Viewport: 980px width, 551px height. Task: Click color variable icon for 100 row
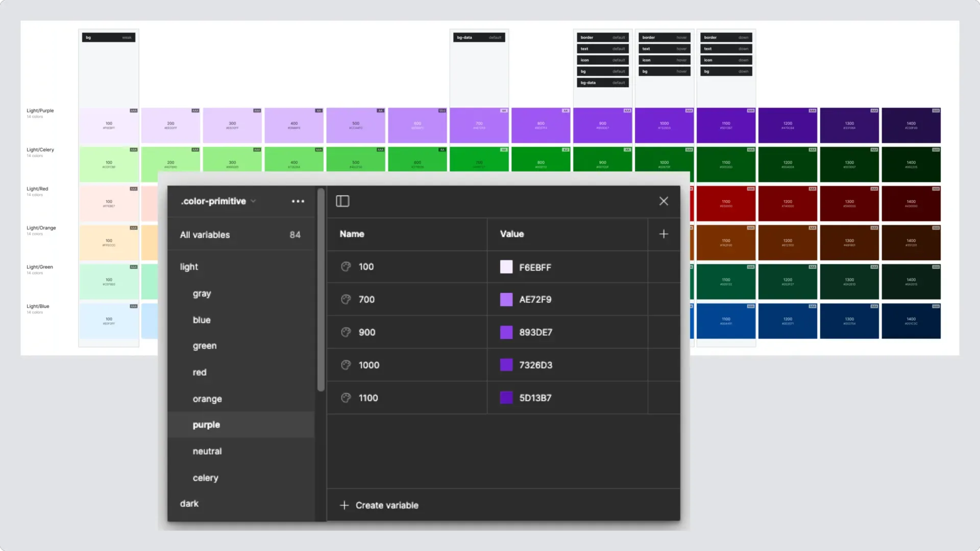pyautogui.click(x=346, y=267)
